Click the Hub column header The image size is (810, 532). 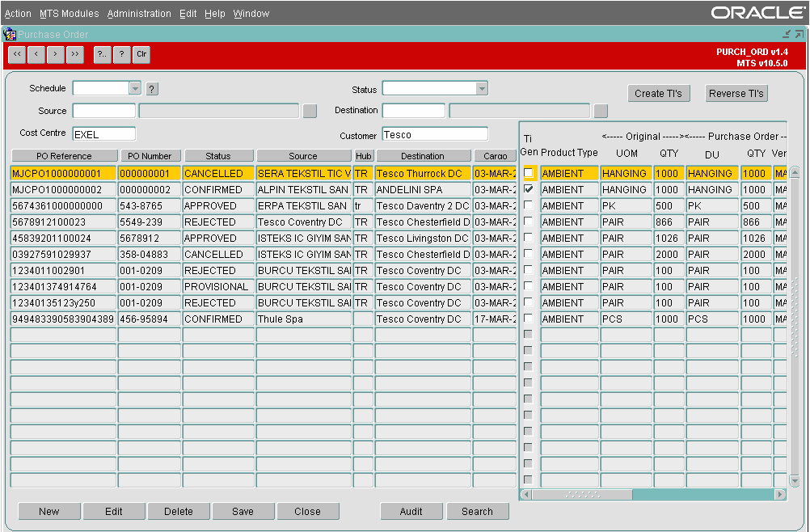pyautogui.click(x=364, y=156)
